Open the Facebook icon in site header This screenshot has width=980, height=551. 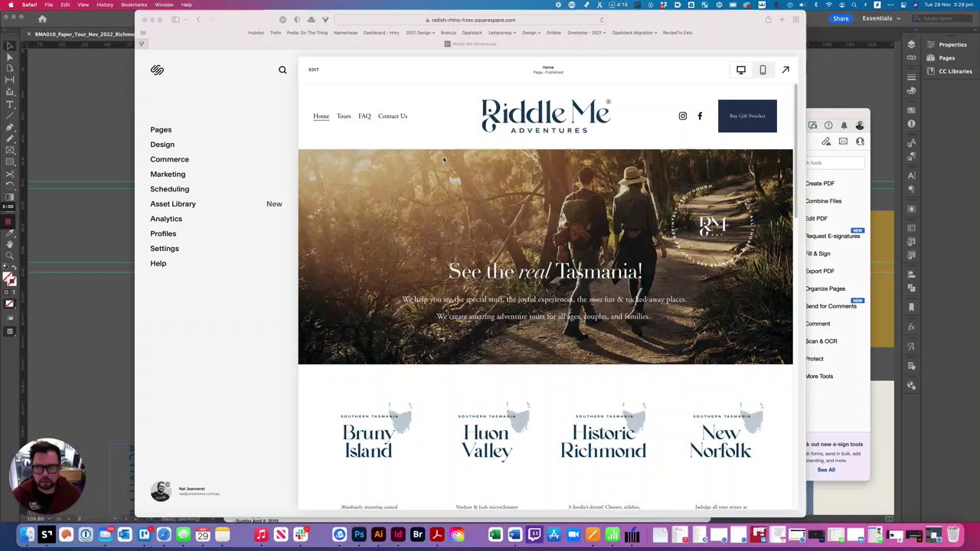700,116
